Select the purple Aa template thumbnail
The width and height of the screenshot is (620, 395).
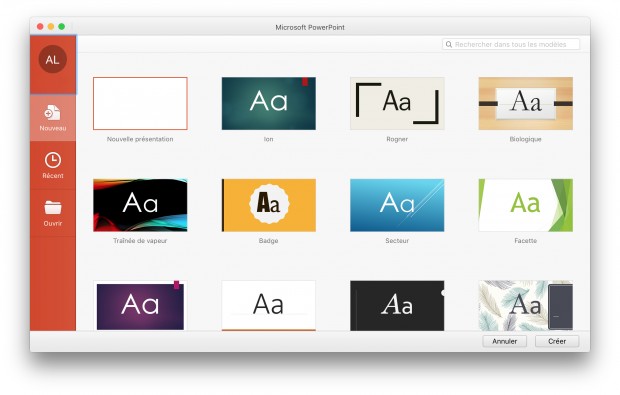(140, 305)
